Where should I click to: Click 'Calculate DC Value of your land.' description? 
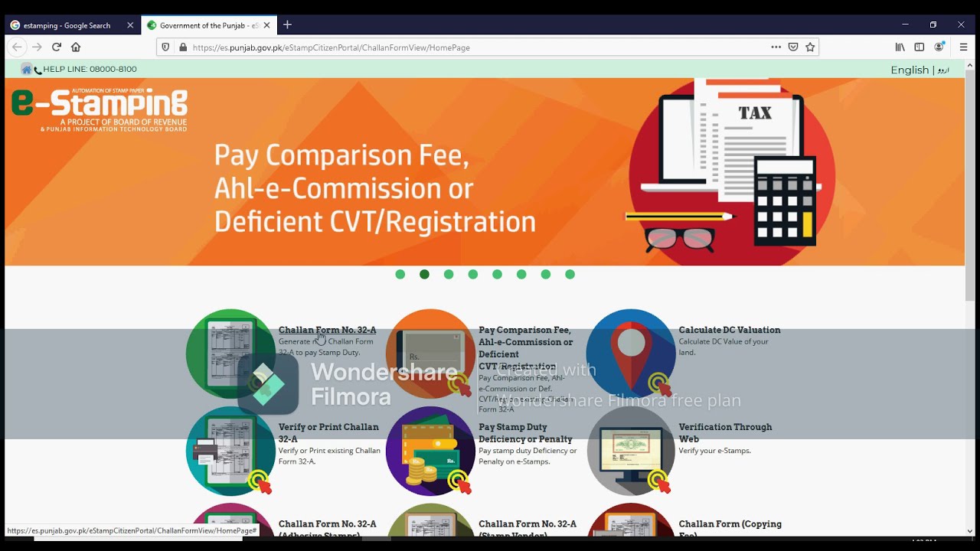tap(724, 347)
